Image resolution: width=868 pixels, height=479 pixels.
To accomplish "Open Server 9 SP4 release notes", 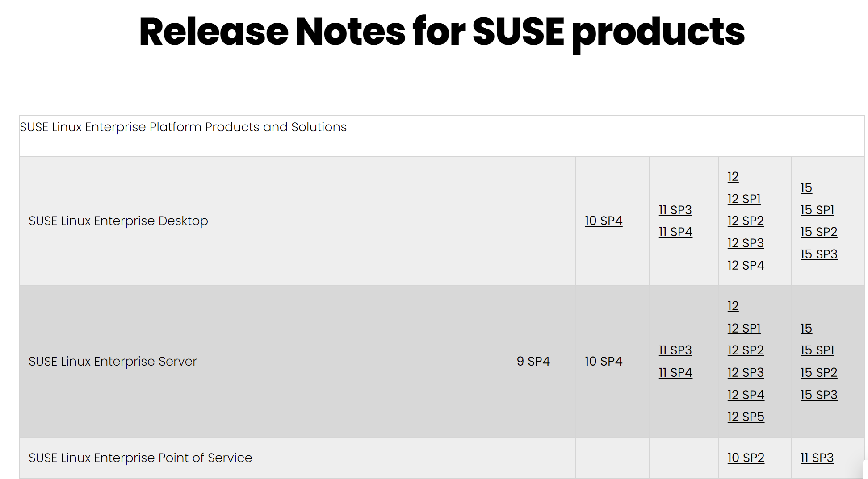I will (533, 361).
